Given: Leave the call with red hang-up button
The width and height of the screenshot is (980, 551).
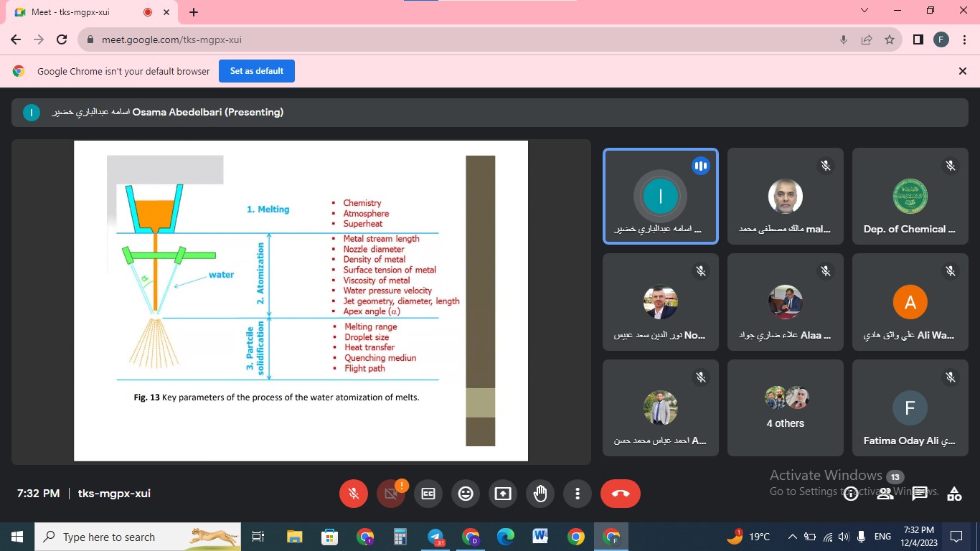Looking at the screenshot, I should tap(620, 494).
